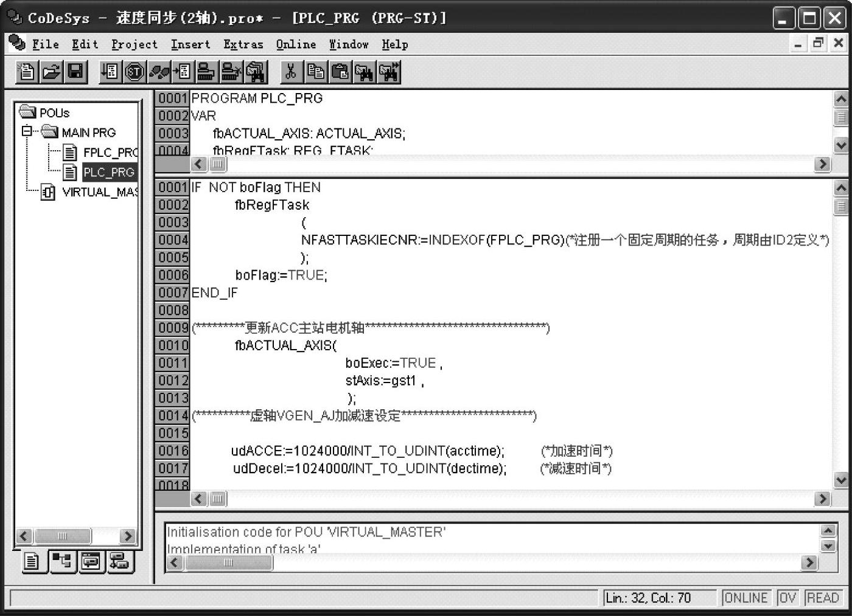Click the POU tree horizontal scrollbar thumb
Screen dimensions: 852x616
click(62, 536)
